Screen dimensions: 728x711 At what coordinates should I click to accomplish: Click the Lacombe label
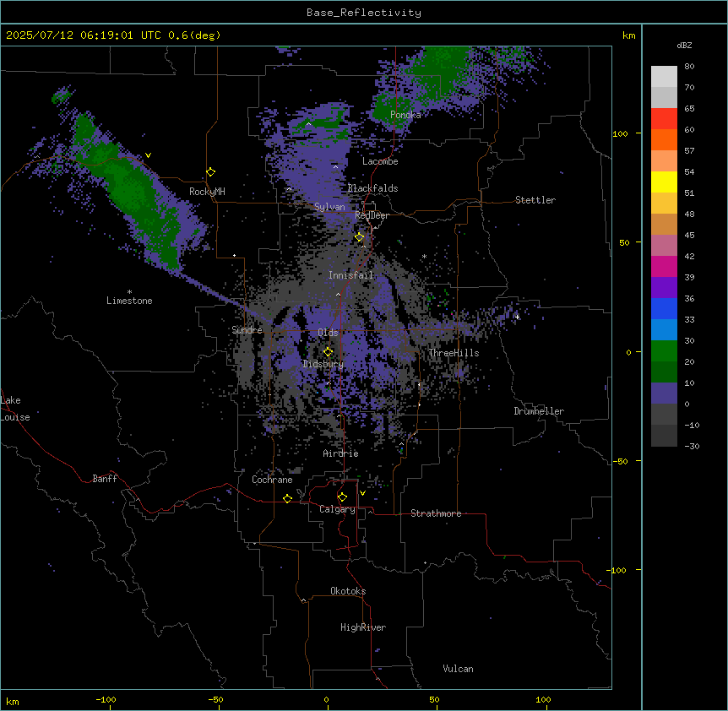tap(380, 161)
